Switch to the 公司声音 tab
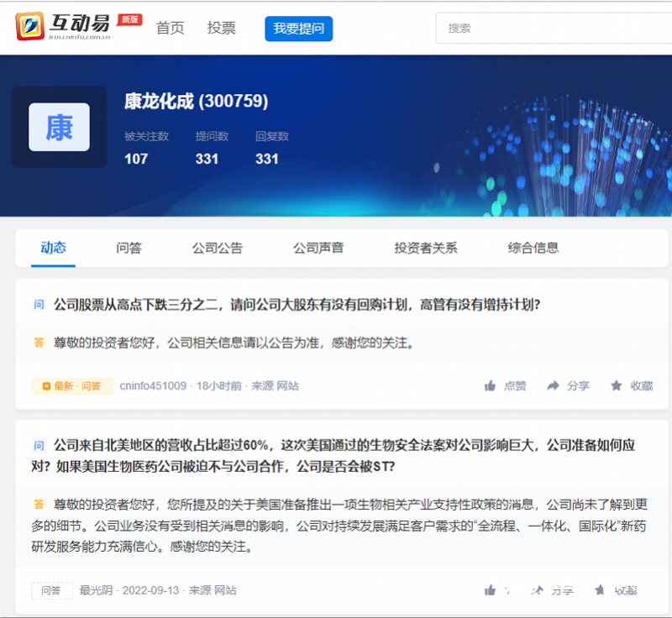 click(318, 248)
